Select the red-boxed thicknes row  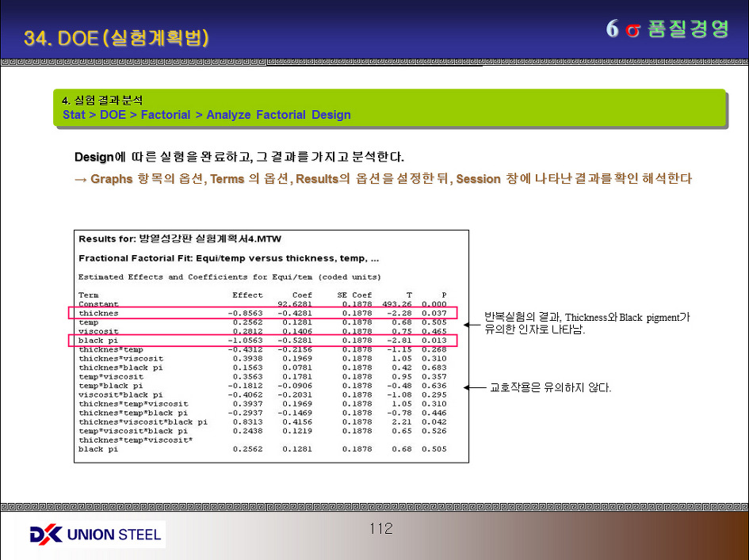tap(262, 313)
